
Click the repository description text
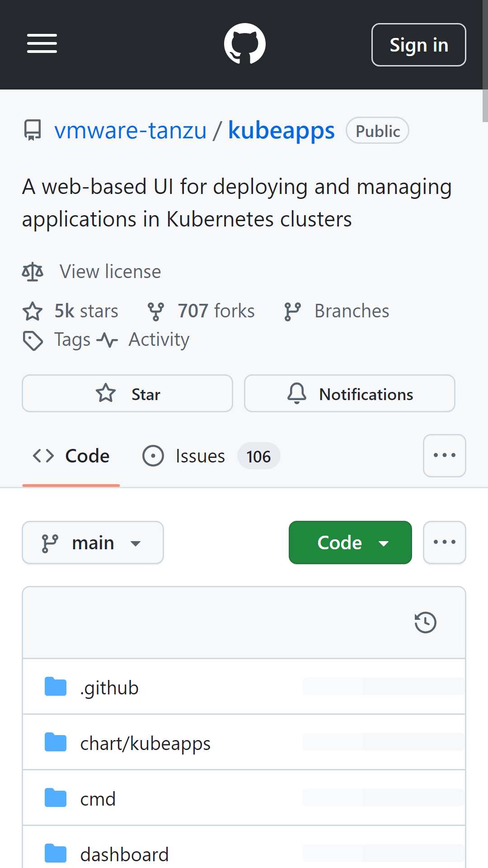pos(237,203)
